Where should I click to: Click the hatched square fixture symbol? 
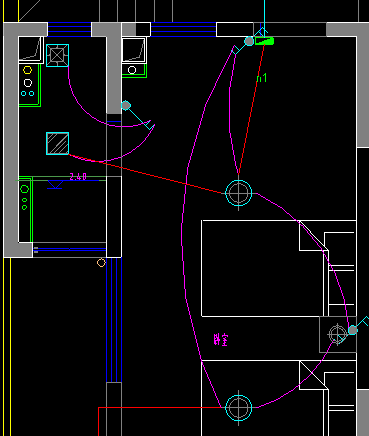tap(58, 143)
